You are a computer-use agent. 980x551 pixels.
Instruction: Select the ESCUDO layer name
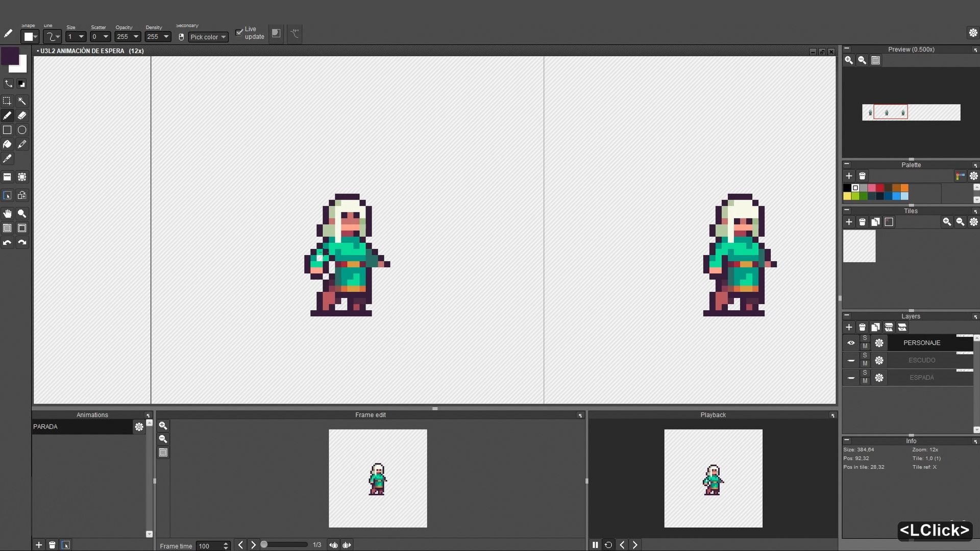922,360
